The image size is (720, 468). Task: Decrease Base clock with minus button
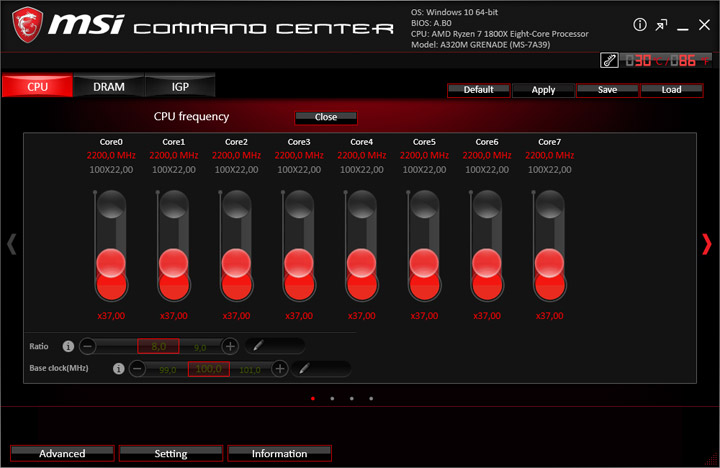(137, 368)
